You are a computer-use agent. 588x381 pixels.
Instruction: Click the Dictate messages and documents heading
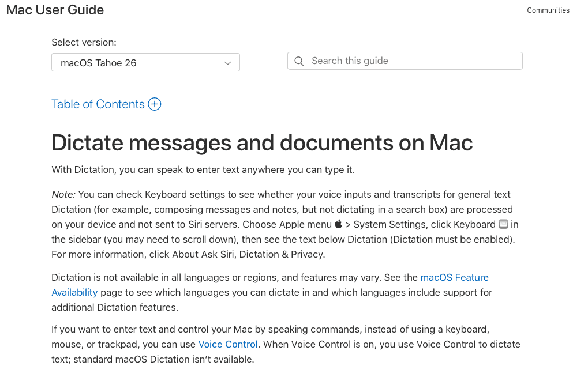262,143
